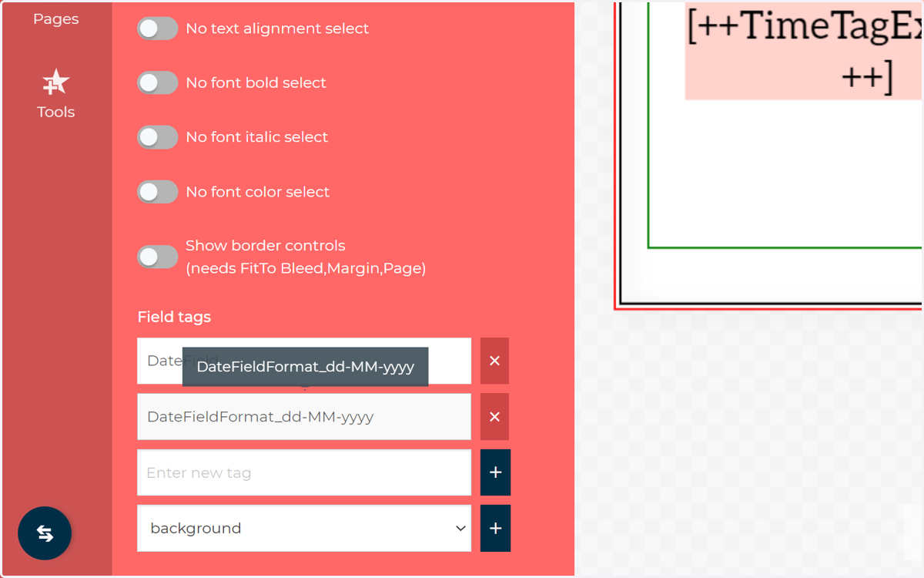Open the Tools sidebar panel

[56, 95]
